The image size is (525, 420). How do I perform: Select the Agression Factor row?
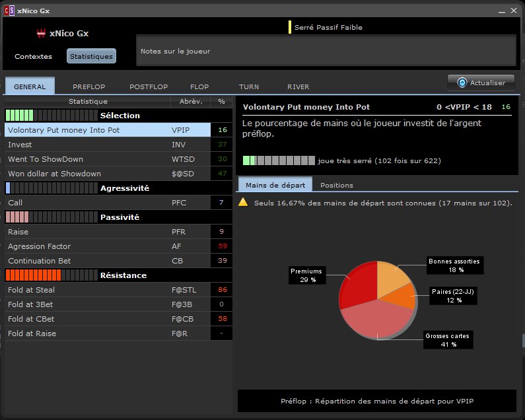118,246
